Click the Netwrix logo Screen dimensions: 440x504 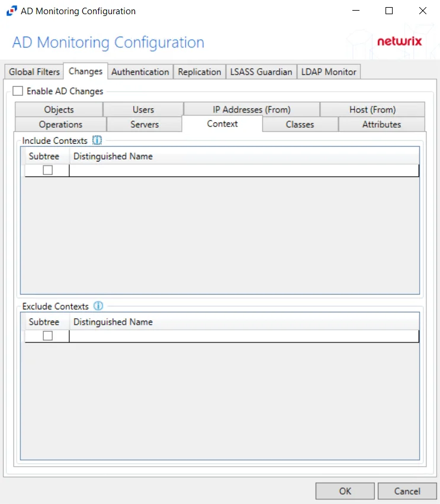pos(400,41)
